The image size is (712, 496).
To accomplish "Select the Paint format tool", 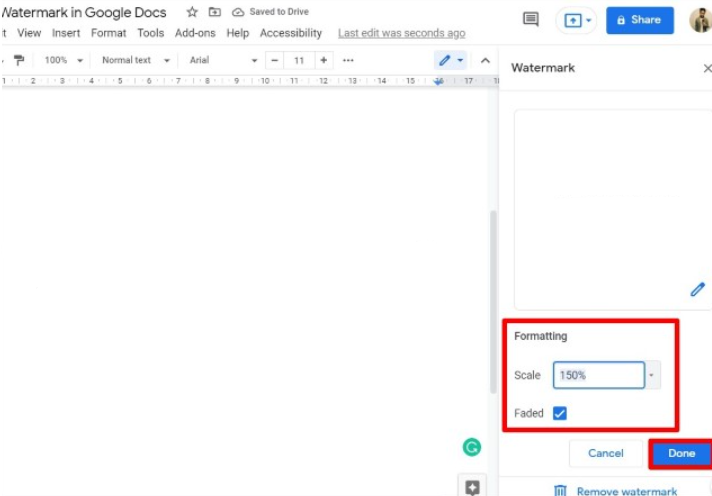I will click(x=19, y=60).
